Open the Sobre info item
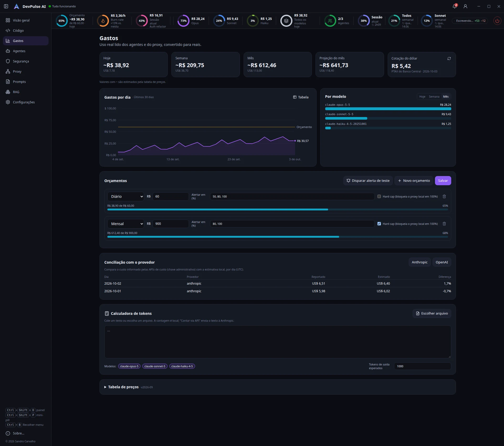504x446 pixels. (15, 433)
